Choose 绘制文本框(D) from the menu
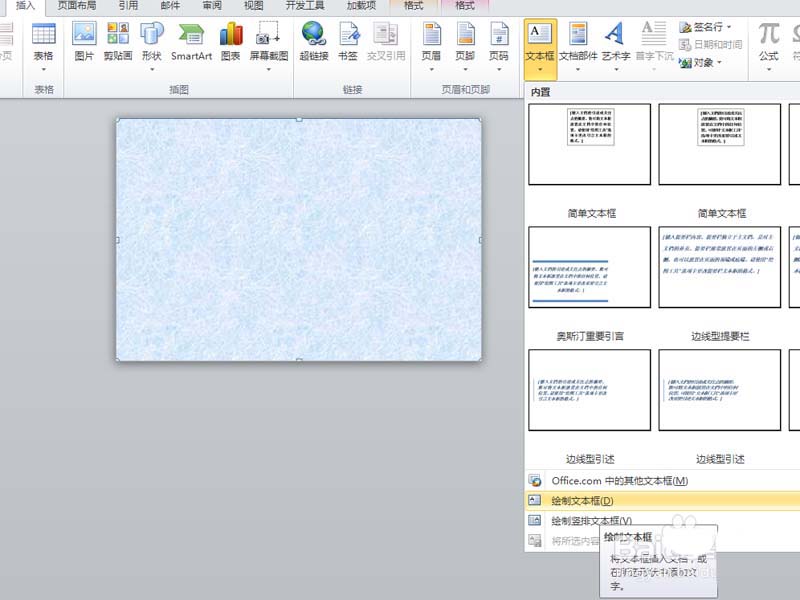This screenshot has height=600, width=800. coord(581,500)
